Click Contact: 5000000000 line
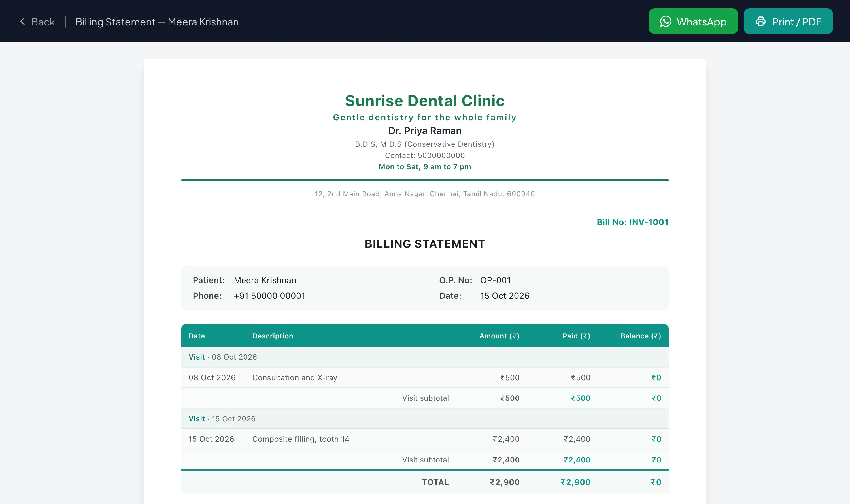The image size is (850, 504). click(424, 155)
